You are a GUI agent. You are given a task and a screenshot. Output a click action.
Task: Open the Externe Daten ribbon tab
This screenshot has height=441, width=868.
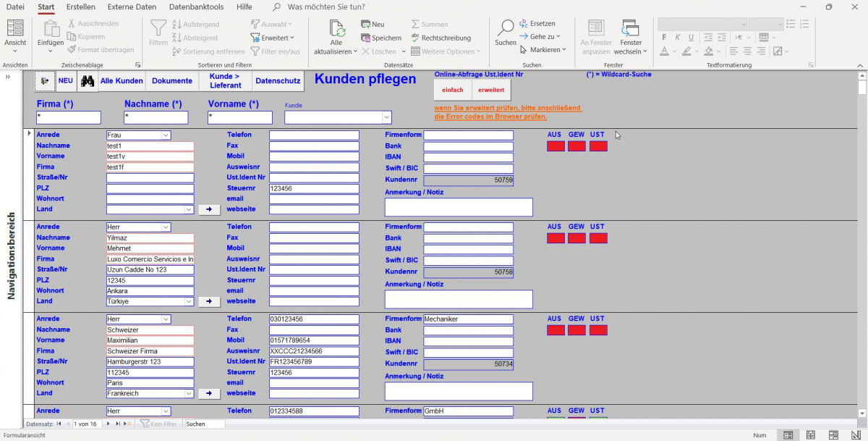[x=132, y=7]
